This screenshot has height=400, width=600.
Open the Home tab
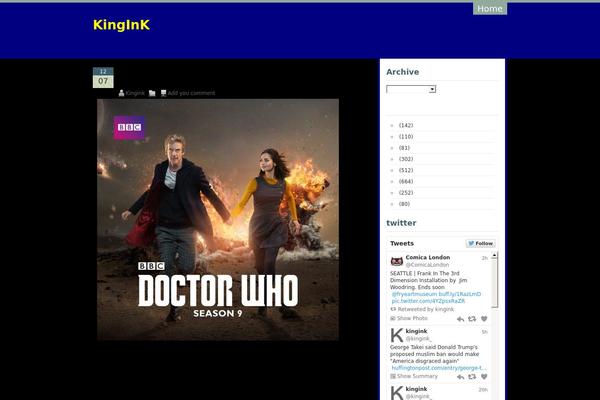(x=490, y=8)
